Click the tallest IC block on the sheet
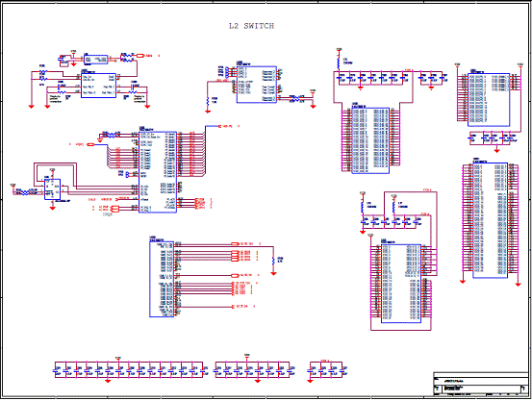 point(491,220)
